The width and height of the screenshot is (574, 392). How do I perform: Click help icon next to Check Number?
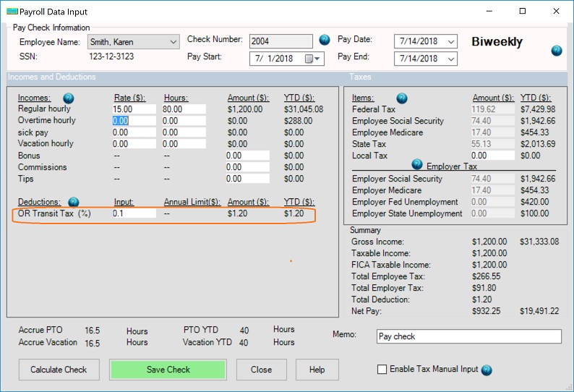click(325, 40)
